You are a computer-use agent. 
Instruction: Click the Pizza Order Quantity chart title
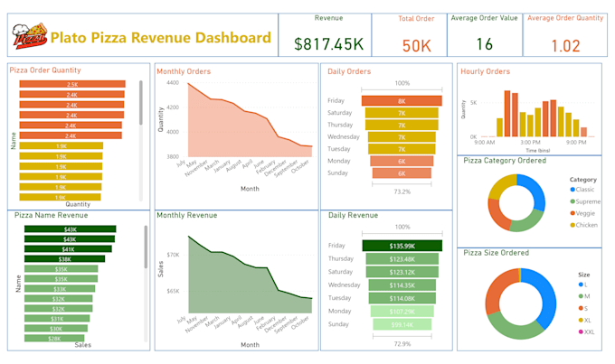point(45,70)
